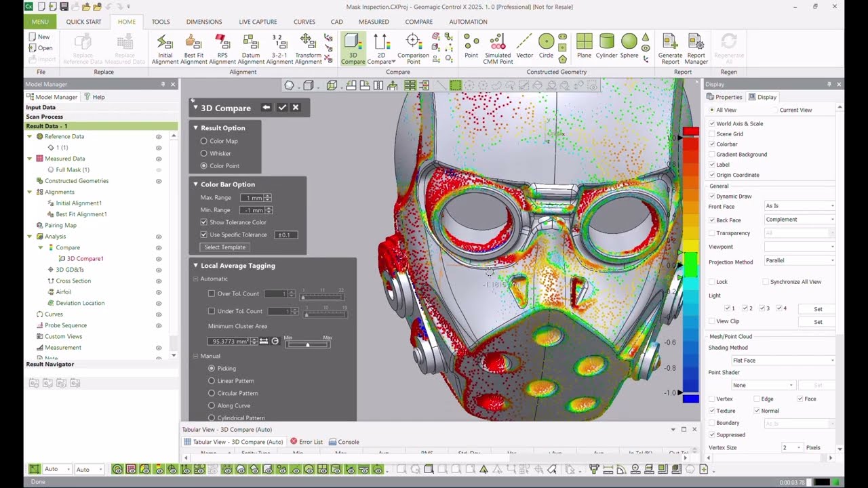Image resolution: width=868 pixels, height=488 pixels.
Task: Construct a Plane geometry
Action: [x=584, y=46]
